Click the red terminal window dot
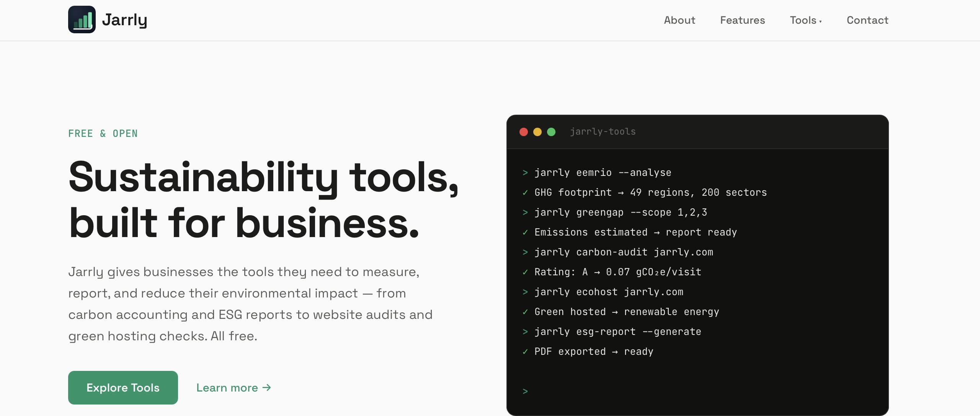 click(x=524, y=132)
